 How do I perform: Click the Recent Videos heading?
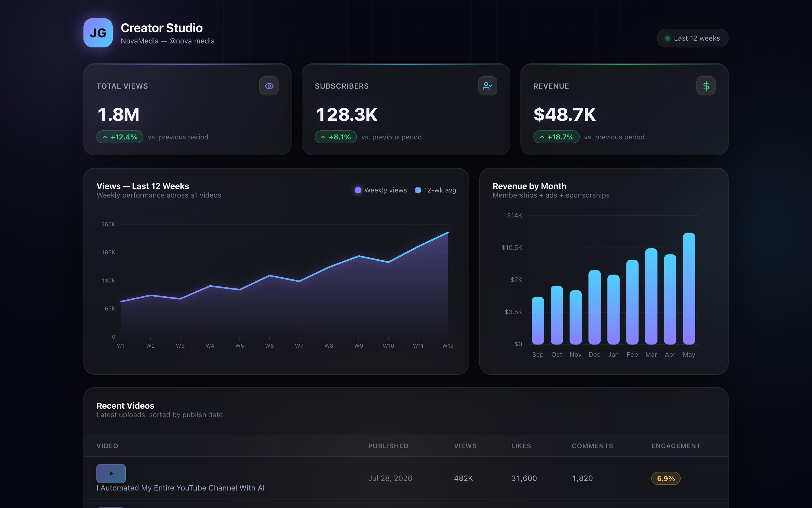point(125,406)
